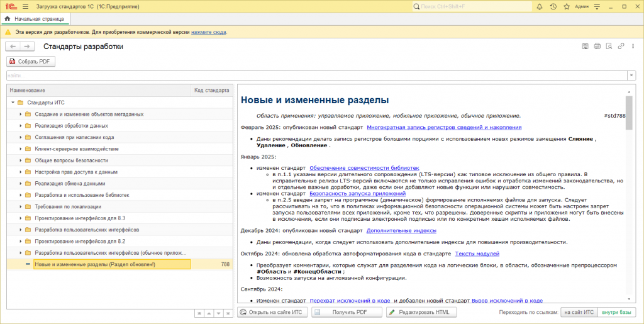This screenshot has width=644, height=324.
Task: Open the service settings menu icon
Action: [597, 6]
